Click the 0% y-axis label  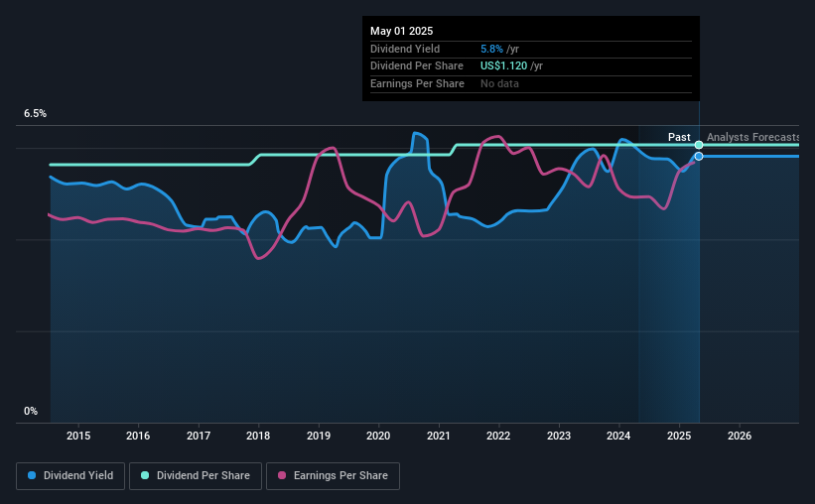click(x=31, y=411)
